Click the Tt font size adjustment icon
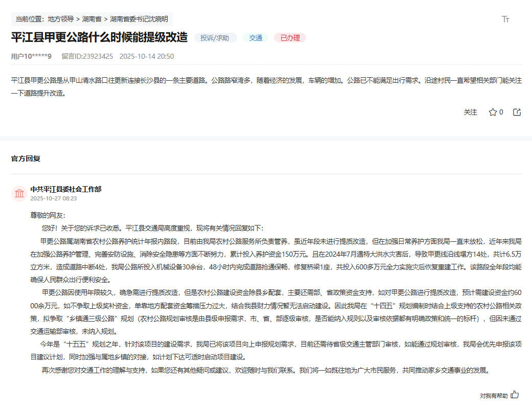 point(504,20)
